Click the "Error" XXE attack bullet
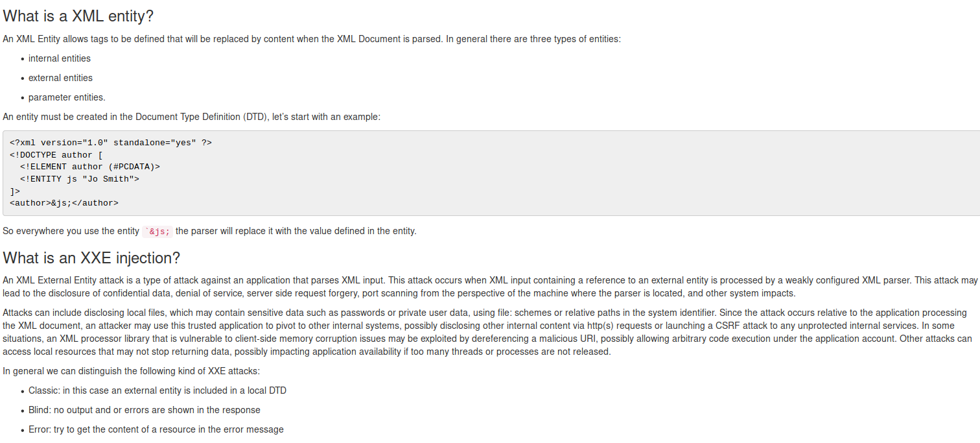Screen dimensions: 980x443 156,429
